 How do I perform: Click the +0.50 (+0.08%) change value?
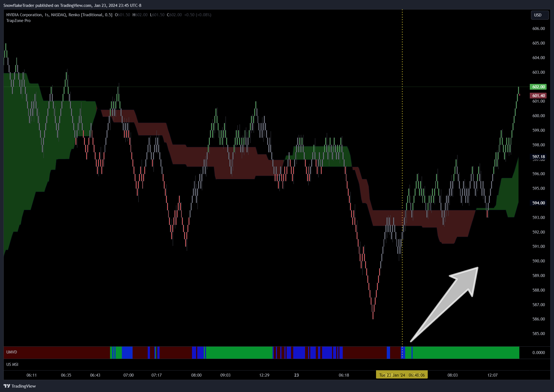(198, 15)
